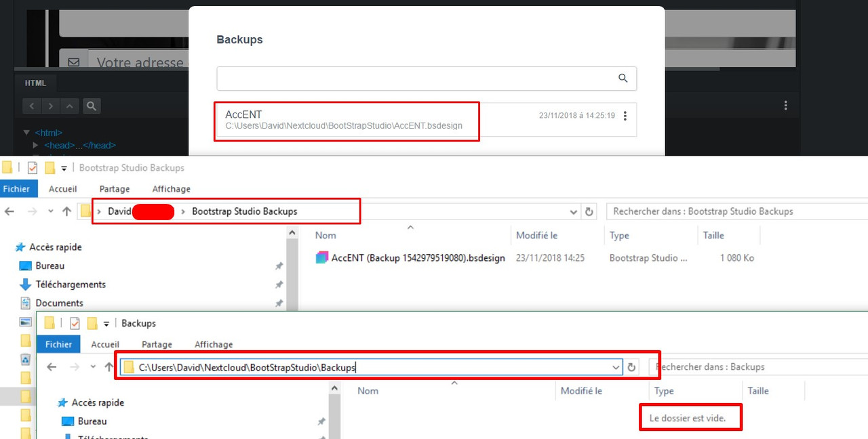Click address field showing C:\Users\David\Nextcloud\BootStrapStudio\Backups
Screen dimensions: 868x439
371,367
